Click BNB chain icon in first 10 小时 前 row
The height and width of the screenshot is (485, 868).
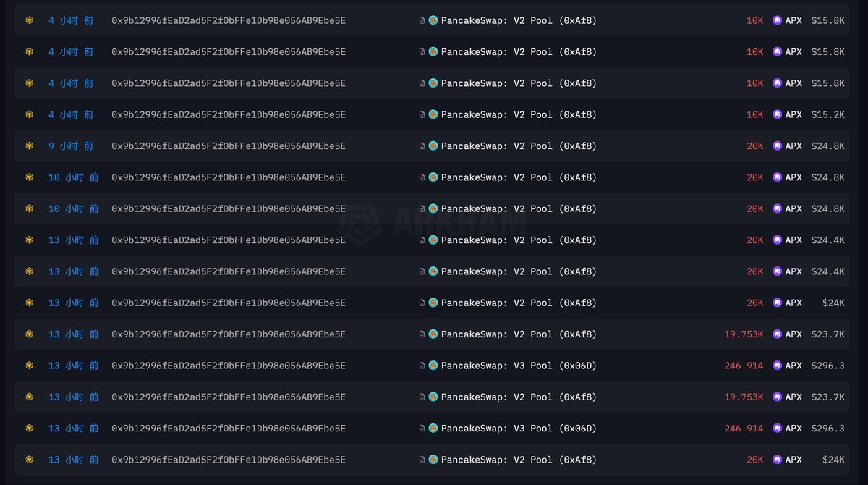point(30,177)
